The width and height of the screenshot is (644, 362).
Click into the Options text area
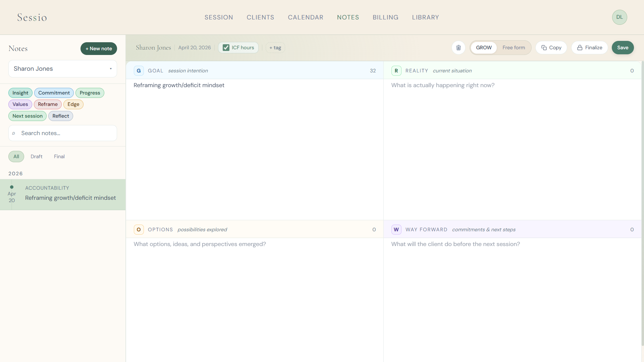click(x=255, y=300)
